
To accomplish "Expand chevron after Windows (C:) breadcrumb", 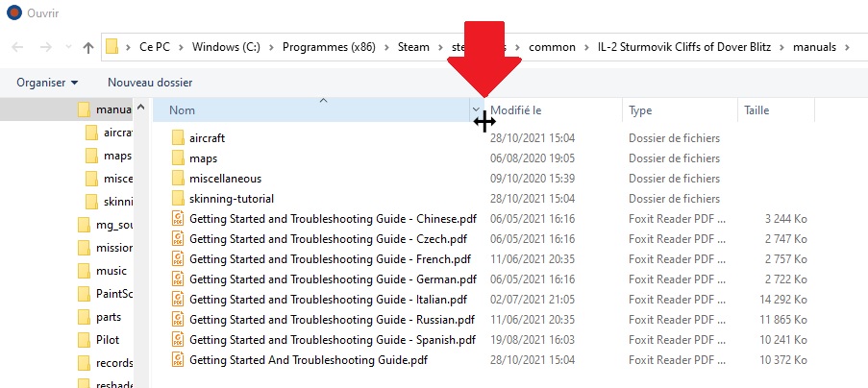I will tap(271, 47).
